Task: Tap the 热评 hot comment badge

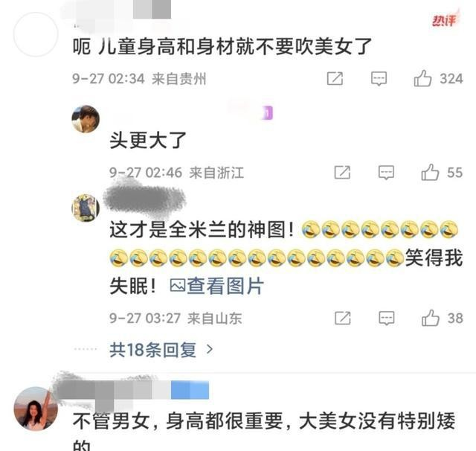Action: (445, 20)
